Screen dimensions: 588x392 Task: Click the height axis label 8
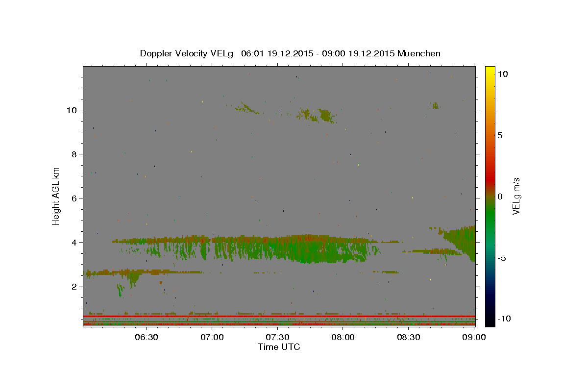(x=74, y=154)
